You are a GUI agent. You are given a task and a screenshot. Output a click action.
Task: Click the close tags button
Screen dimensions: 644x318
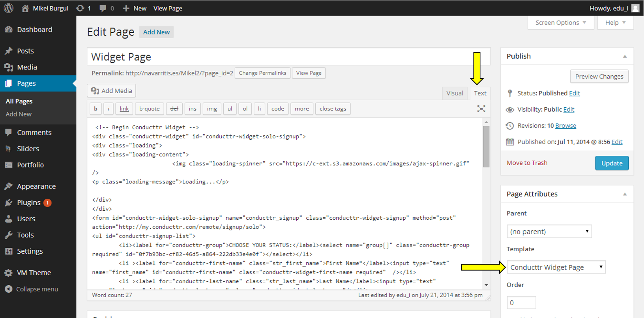click(333, 109)
